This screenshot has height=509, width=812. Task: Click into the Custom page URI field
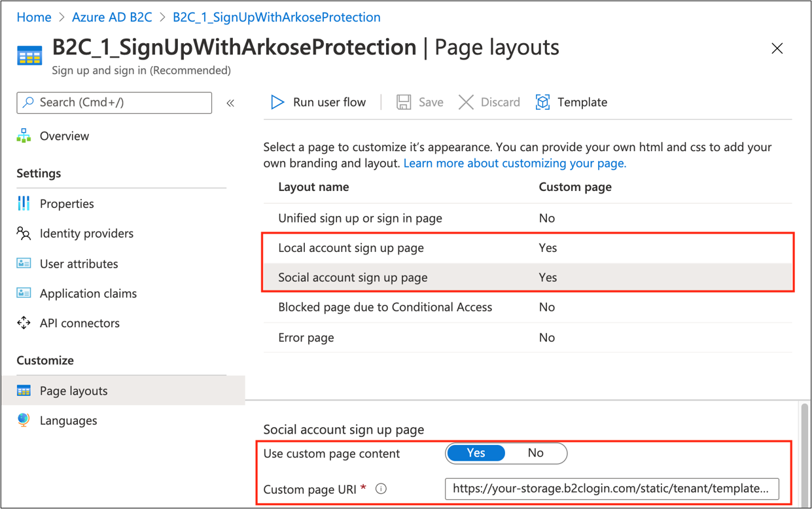pos(612,489)
